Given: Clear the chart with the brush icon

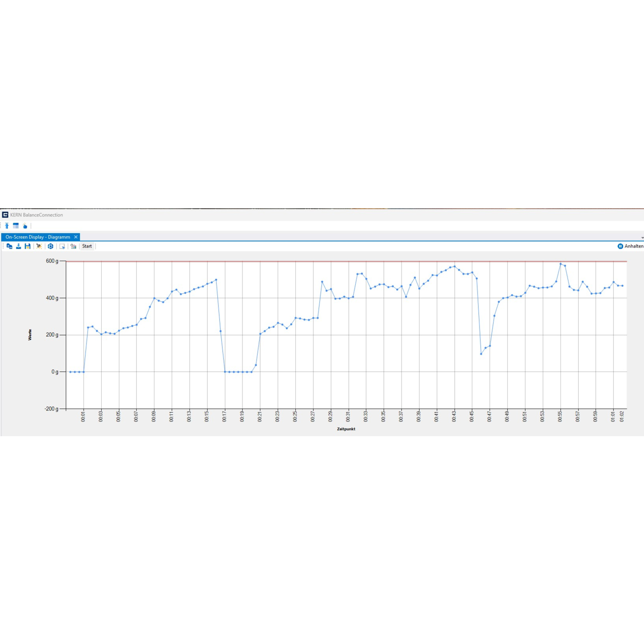Looking at the screenshot, I should tap(39, 246).
